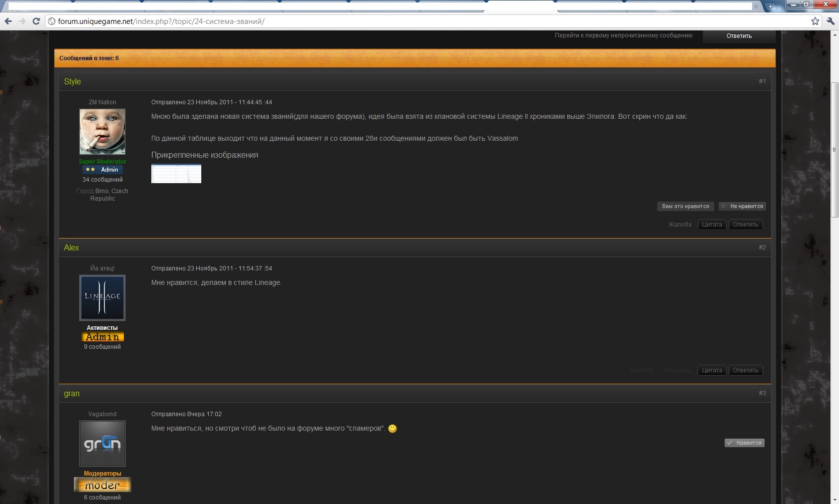Click Style's baby avatar picture
The width and height of the screenshot is (839, 504).
point(102,132)
